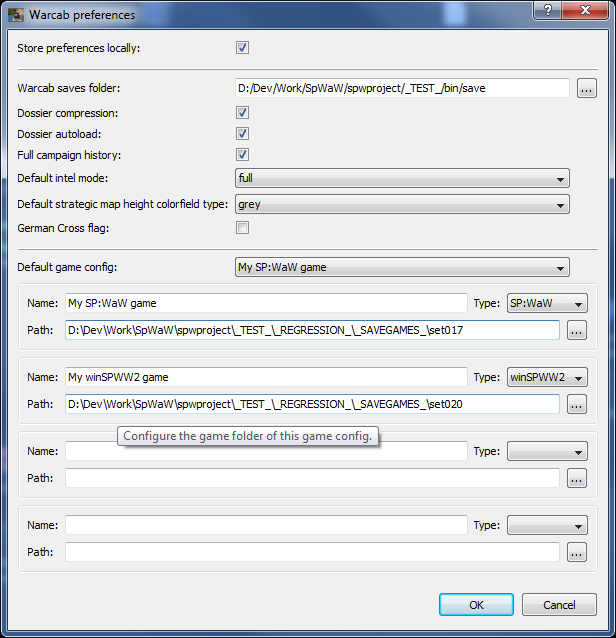This screenshot has width=616, height=638.
Task: Browse path for fourth empty game config
Action: tap(577, 552)
